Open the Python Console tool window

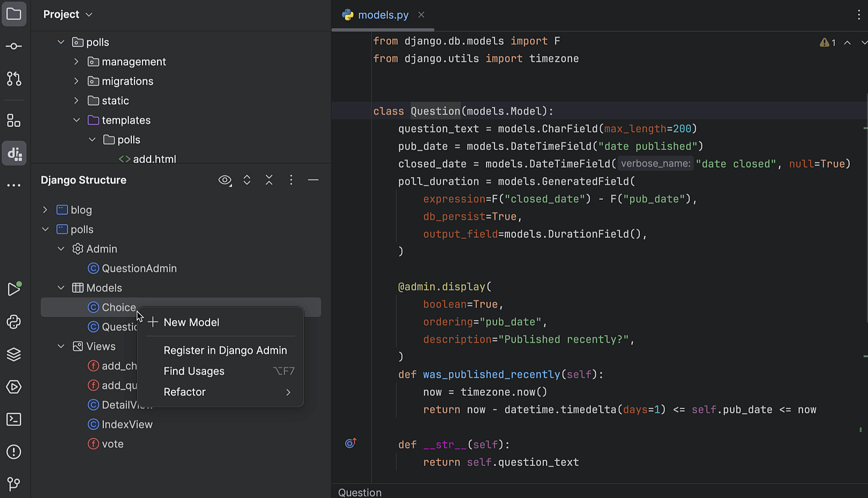(x=14, y=322)
